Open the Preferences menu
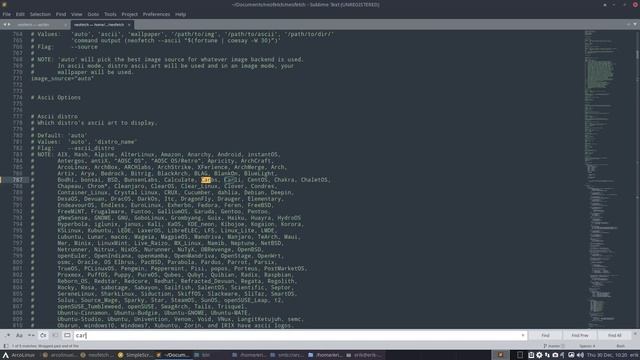This screenshot has width=640, height=360. (156, 14)
